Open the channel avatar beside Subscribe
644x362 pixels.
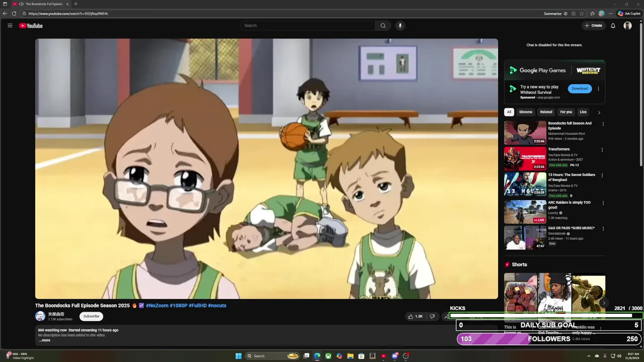point(40,316)
